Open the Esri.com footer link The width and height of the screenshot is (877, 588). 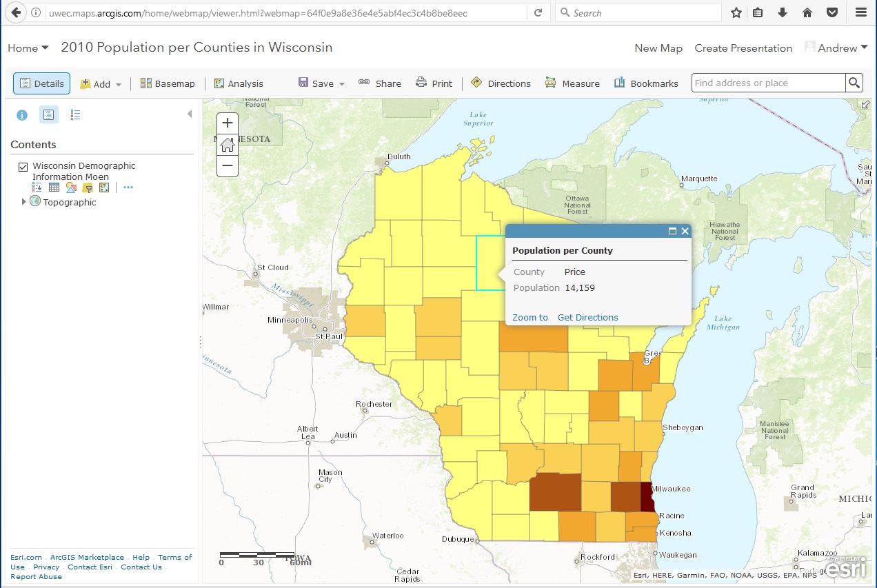tap(26, 557)
